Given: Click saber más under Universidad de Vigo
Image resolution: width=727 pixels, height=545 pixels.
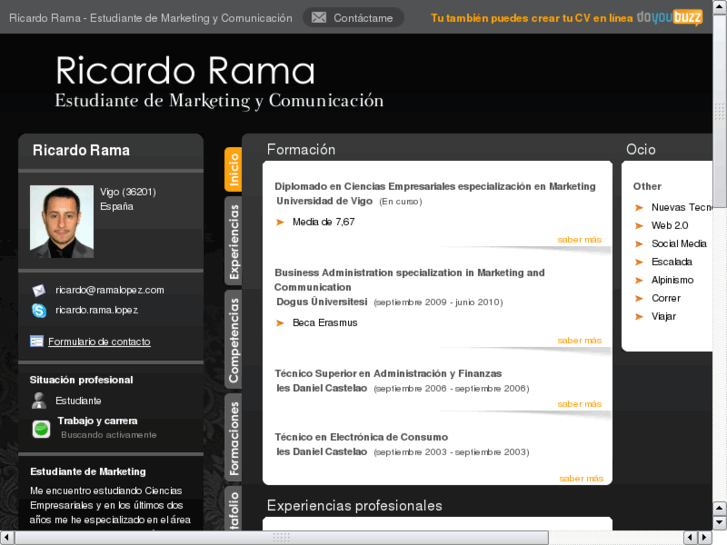Looking at the screenshot, I should (x=579, y=240).
